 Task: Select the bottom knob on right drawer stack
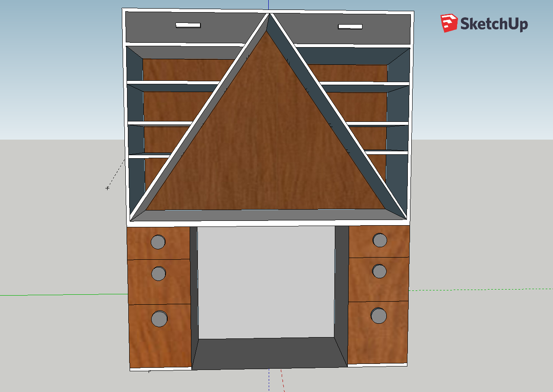click(379, 316)
